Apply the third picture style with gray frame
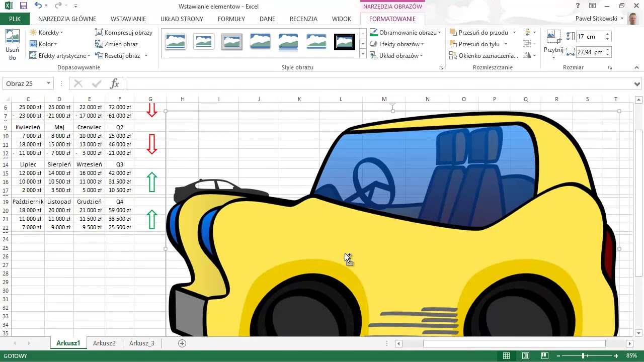Image resolution: width=644 pixels, height=362 pixels. point(231,42)
